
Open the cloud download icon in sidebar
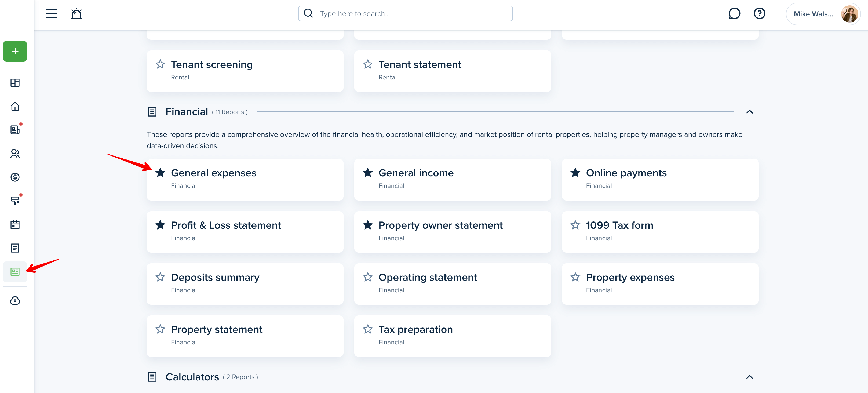tap(15, 300)
